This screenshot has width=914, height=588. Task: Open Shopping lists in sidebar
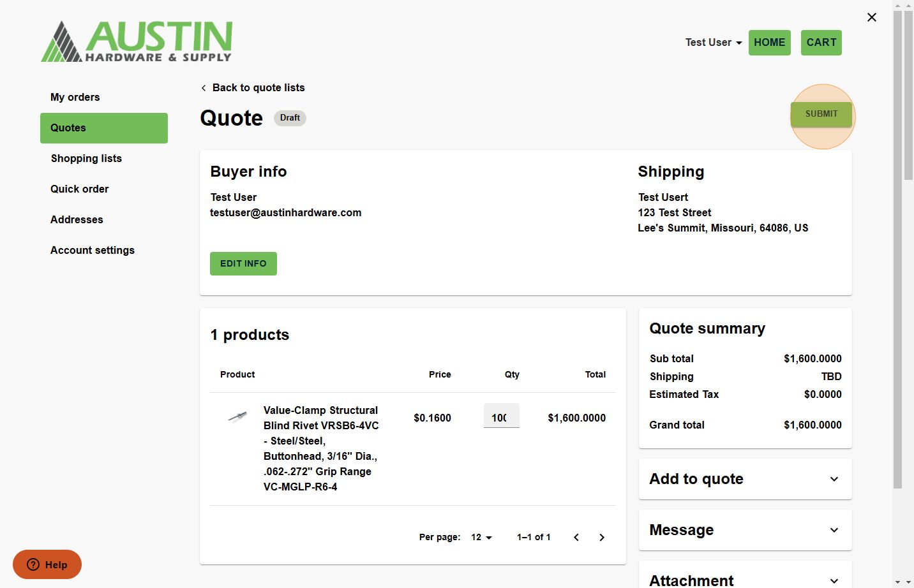coord(104,159)
